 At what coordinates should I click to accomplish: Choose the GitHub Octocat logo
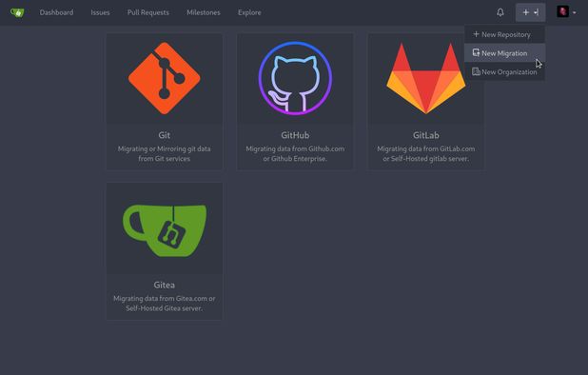[x=295, y=78]
